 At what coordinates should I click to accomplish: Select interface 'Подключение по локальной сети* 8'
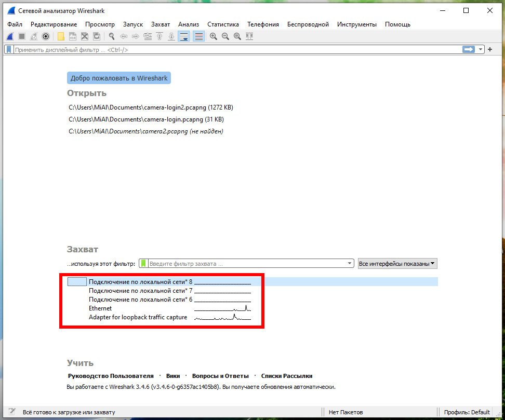(x=253, y=281)
